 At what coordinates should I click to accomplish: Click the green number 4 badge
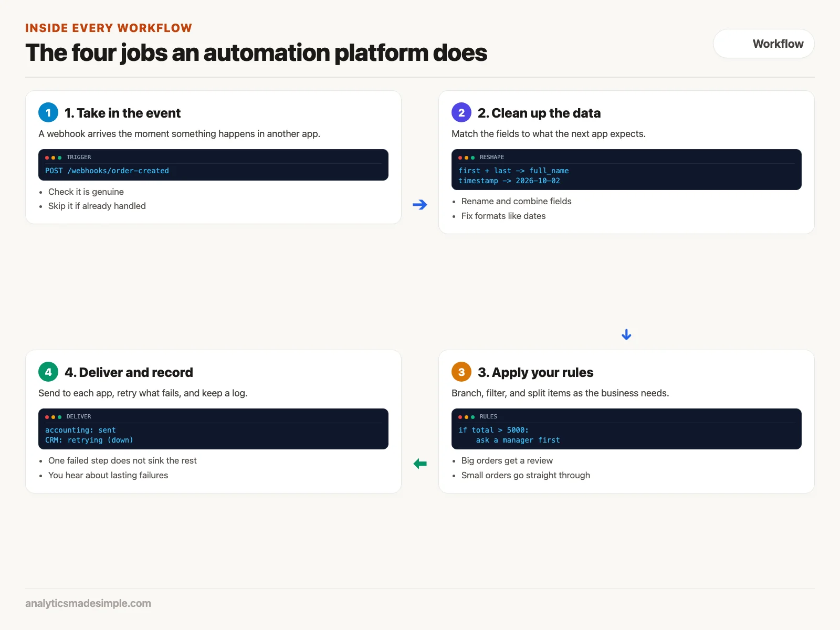coord(48,372)
